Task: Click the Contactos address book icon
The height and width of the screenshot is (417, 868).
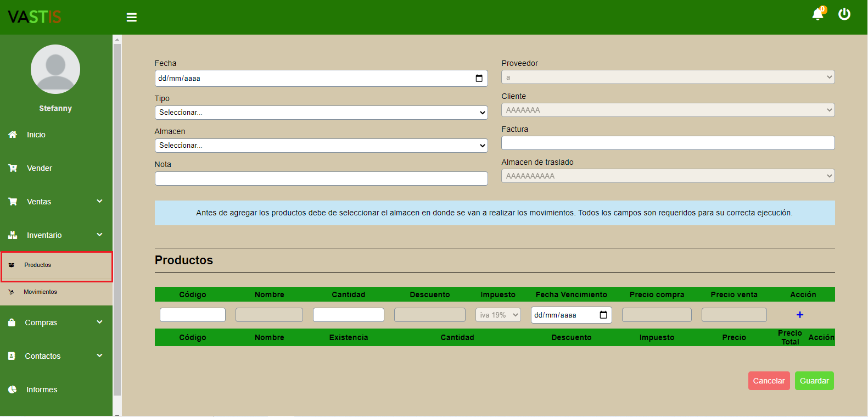Action: (x=12, y=356)
